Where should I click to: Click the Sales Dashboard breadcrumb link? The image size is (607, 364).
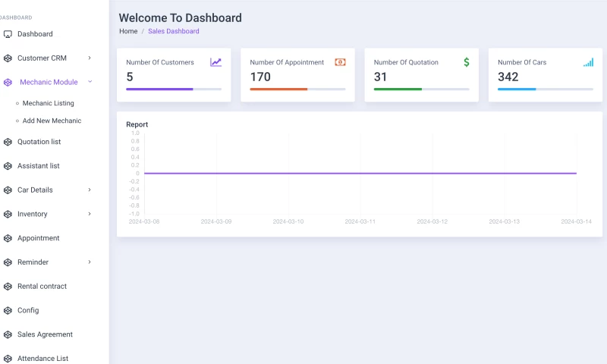click(x=173, y=31)
